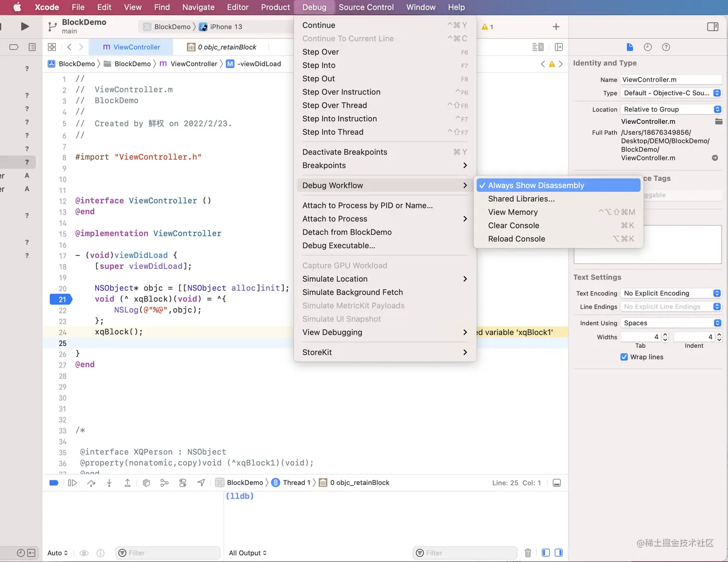Jump to previous issue arrow

[x=543, y=64]
